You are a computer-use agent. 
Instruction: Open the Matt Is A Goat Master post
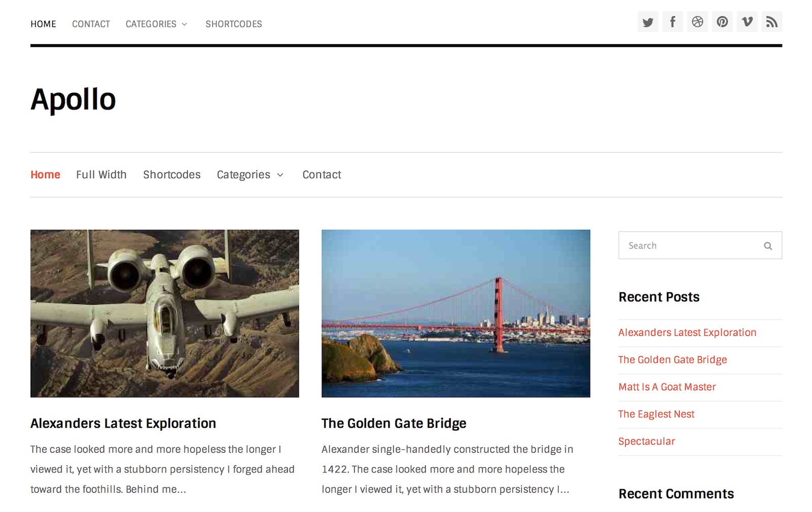coord(667,387)
